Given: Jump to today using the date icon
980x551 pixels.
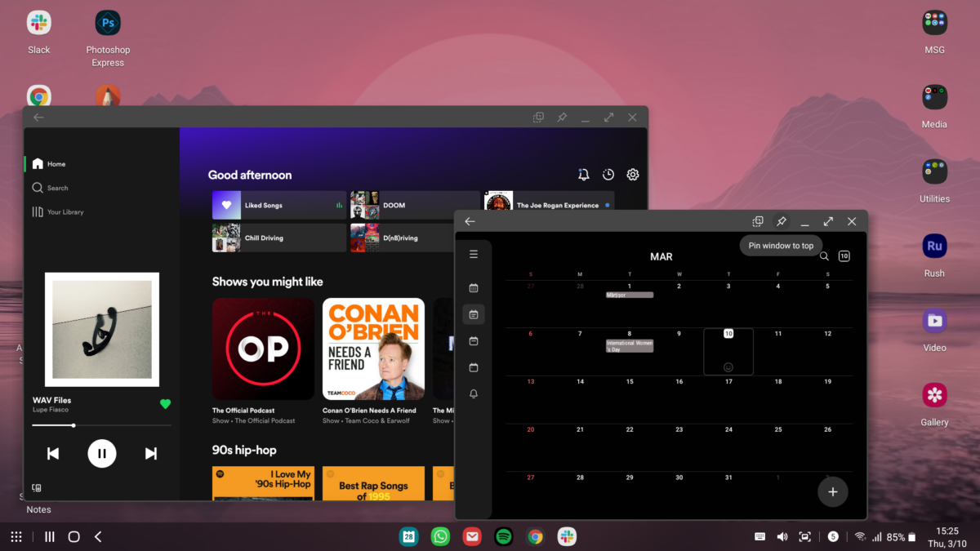Looking at the screenshot, I should click(844, 256).
